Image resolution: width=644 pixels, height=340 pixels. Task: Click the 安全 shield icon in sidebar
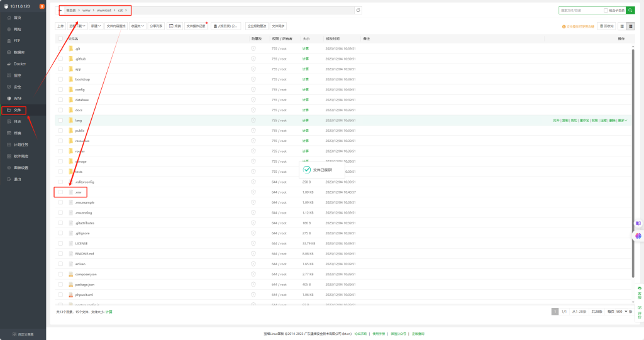9,87
